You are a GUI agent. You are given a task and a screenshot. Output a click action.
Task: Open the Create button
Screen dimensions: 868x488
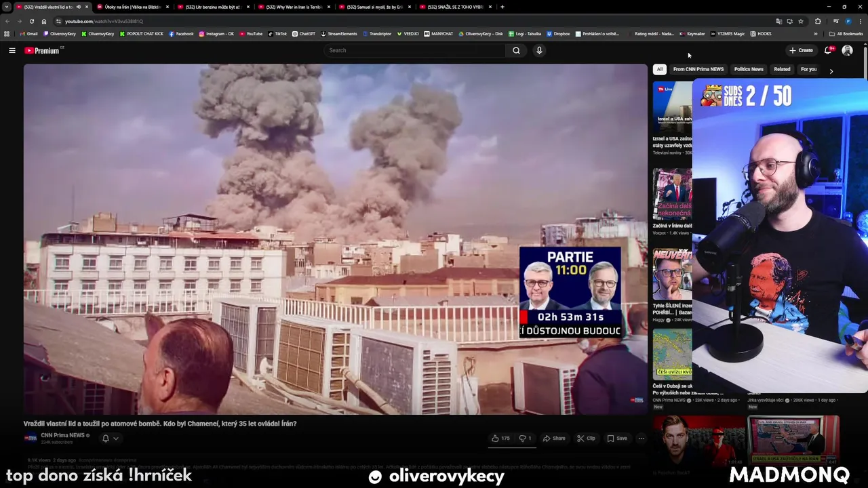click(801, 50)
